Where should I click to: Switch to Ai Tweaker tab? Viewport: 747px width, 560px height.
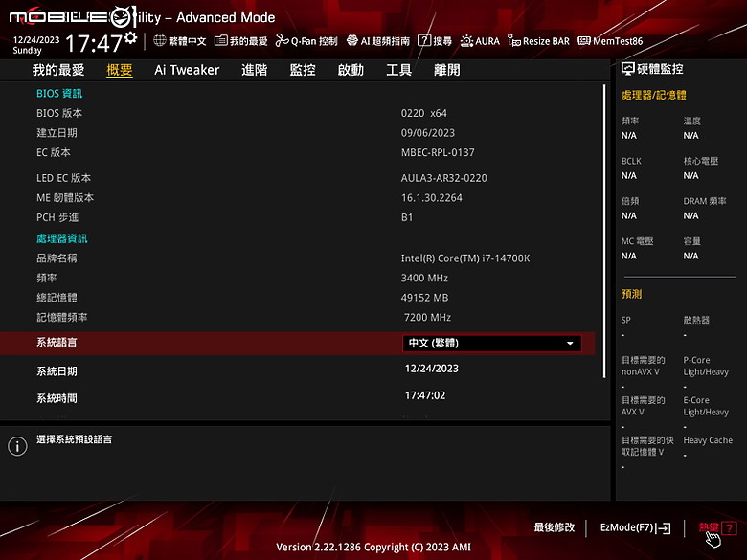[x=187, y=70]
